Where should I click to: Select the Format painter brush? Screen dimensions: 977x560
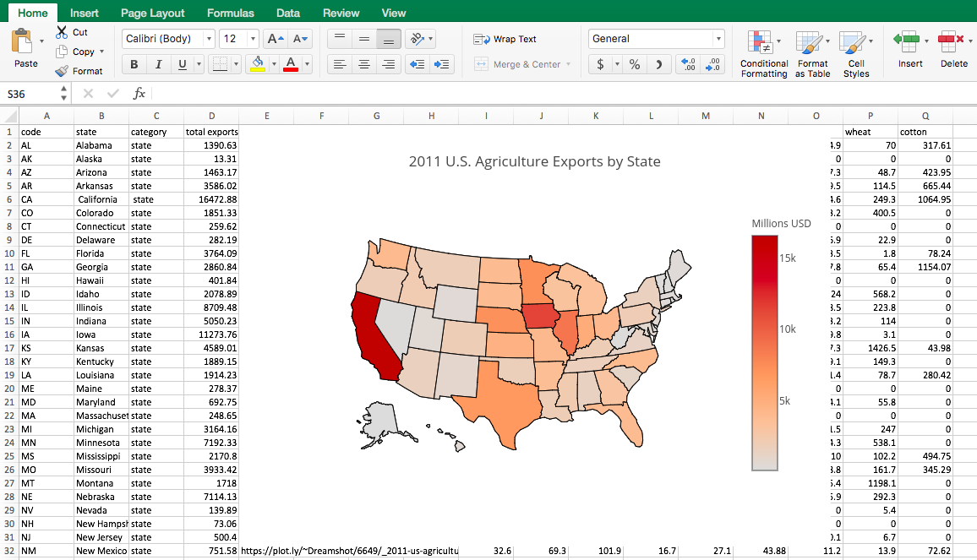pyautogui.click(x=61, y=71)
